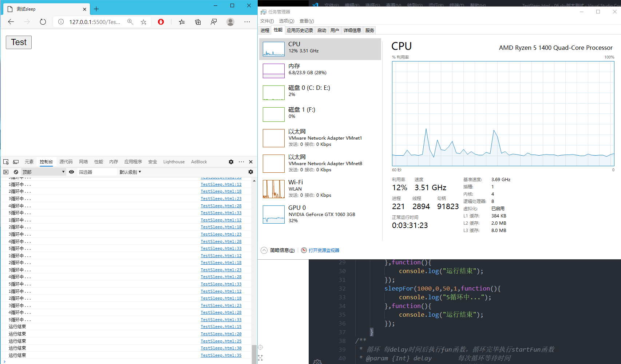Add page to favorites with the star icon
Screen dimensions: 621x364
(143, 22)
